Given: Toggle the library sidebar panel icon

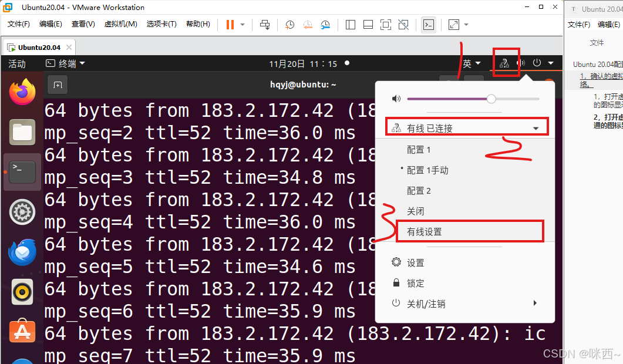Looking at the screenshot, I should click(x=351, y=25).
